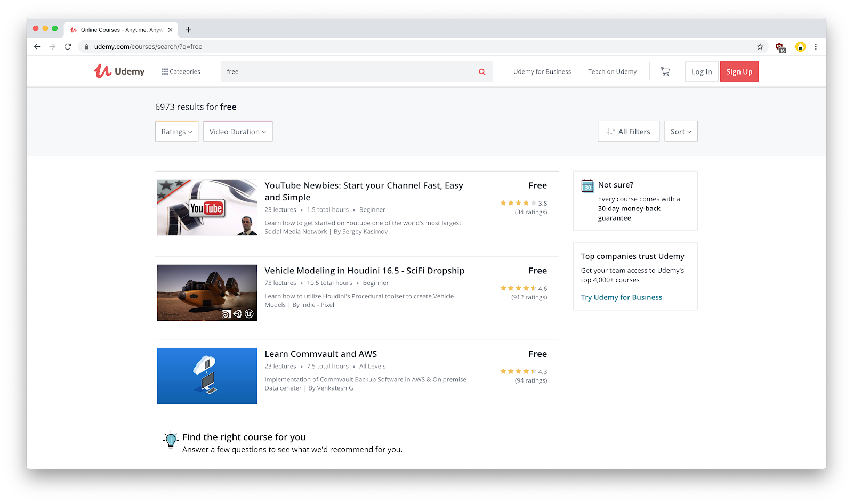Click 'Top companies trust Udemy' heading
853x504 pixels.
point(633,256)
